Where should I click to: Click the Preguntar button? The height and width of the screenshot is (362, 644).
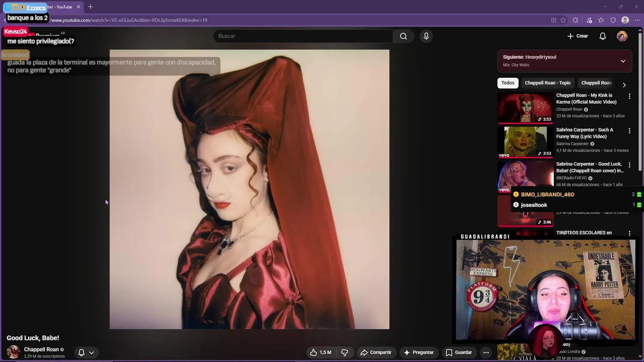[419, 352]
